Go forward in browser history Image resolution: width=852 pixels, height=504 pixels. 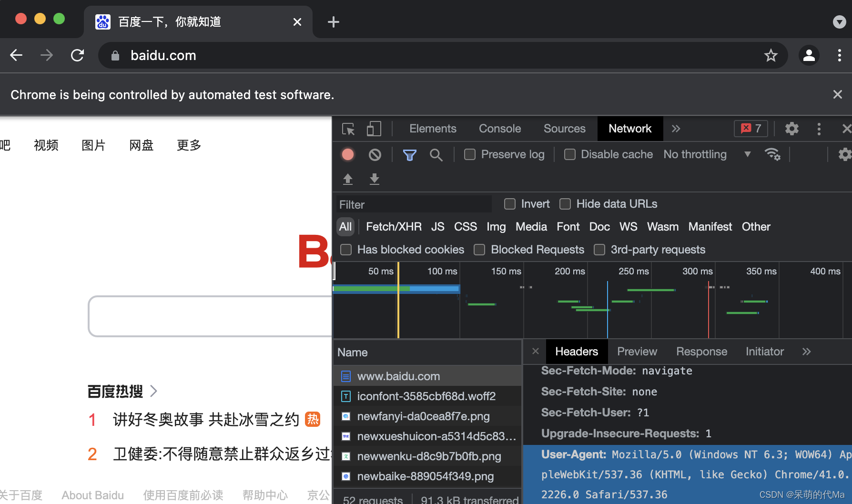(x=47, y=56)
